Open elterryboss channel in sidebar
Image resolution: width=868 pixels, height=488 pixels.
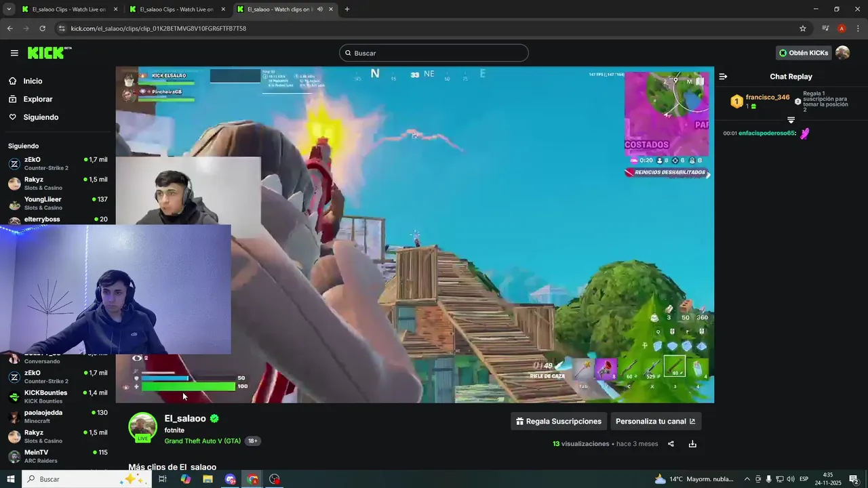tap(58, 220)
